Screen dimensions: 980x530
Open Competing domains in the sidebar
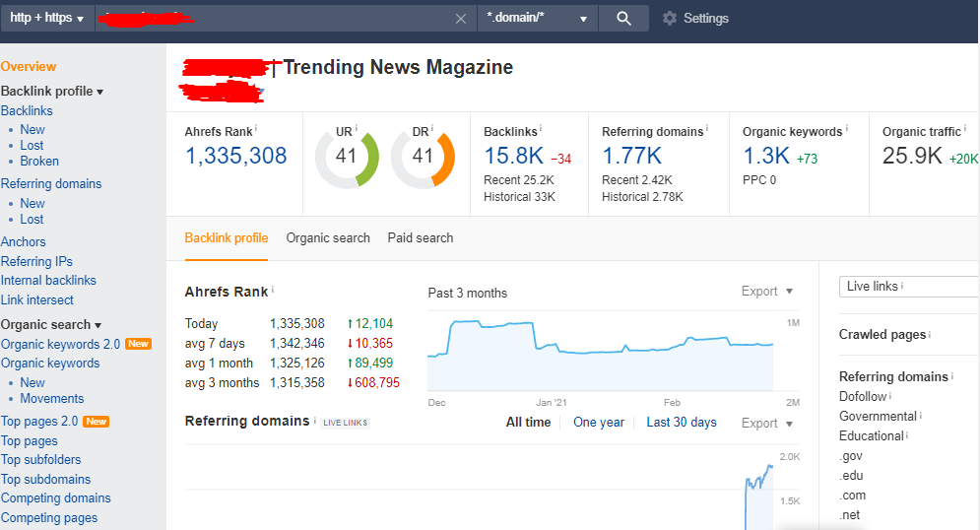coord(56,498)
